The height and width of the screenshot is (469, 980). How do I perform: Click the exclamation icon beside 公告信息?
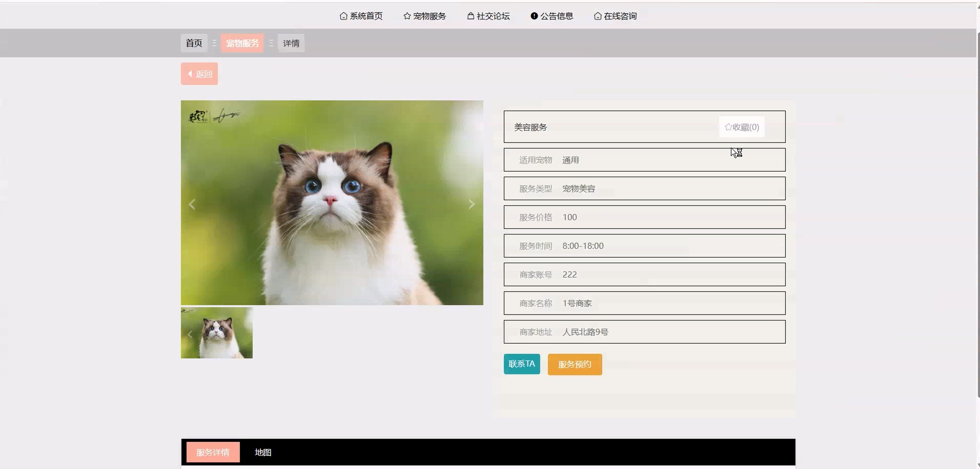click(x=534, y=16)
